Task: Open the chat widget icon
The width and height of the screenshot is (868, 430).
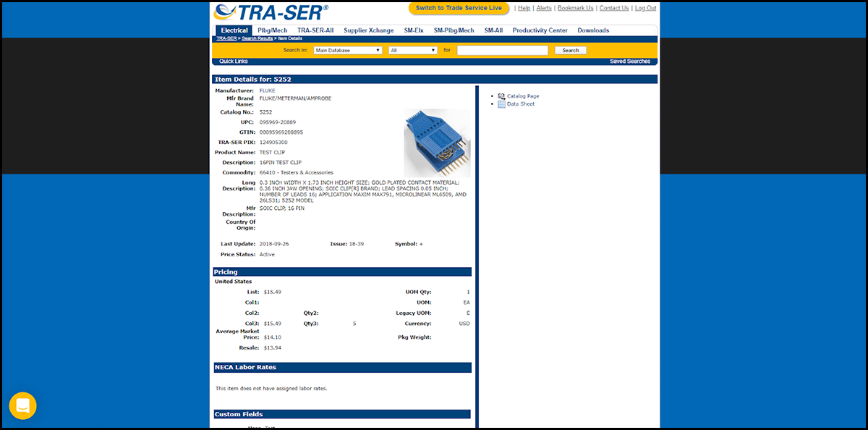Action: 22,405
